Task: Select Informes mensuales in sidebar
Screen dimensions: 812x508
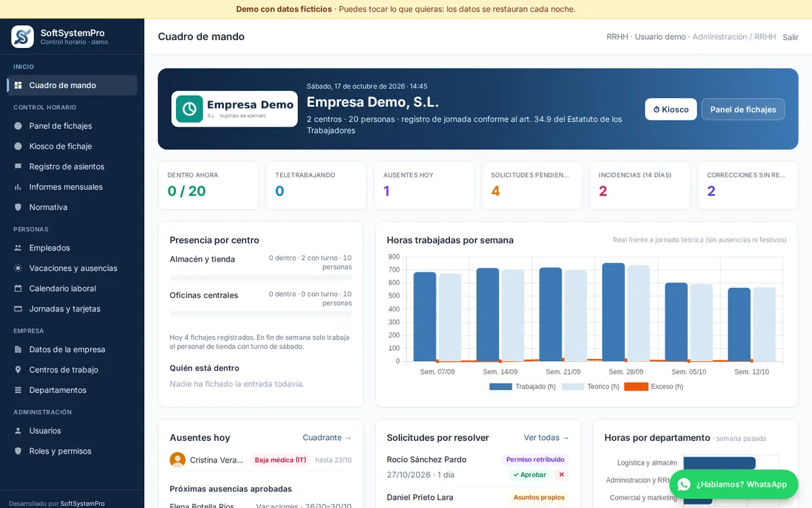Action: 72,187
